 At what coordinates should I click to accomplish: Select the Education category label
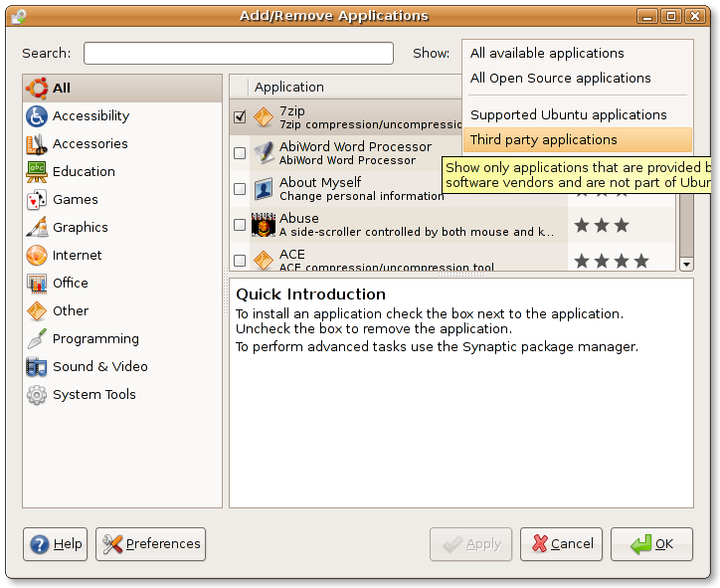pos(84,172)
